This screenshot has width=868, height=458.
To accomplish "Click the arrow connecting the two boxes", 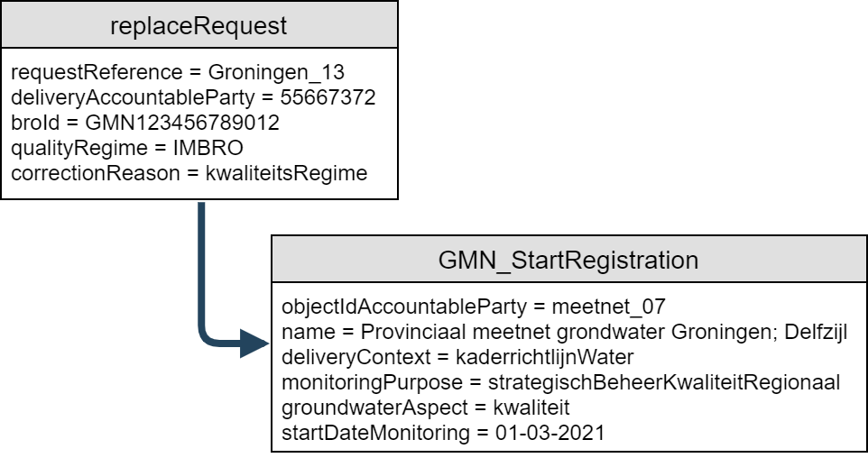I will pyautogui.click(x=202, y=298).
